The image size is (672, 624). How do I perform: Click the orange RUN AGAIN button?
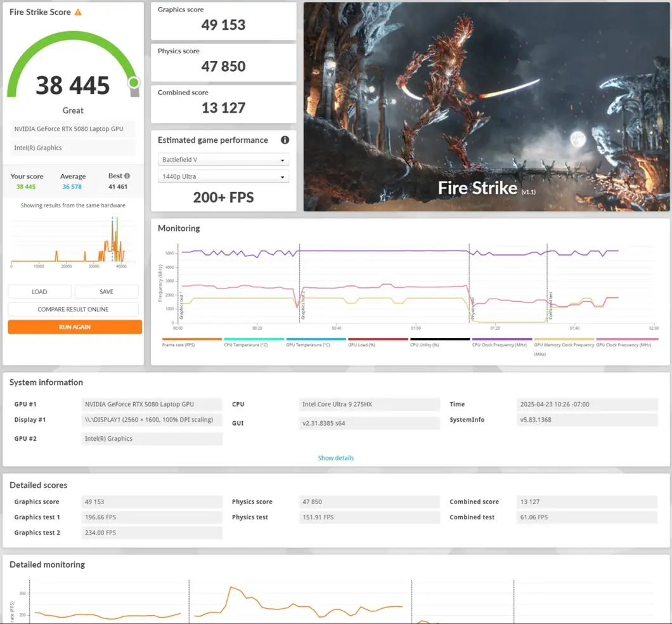coord(75,327)
